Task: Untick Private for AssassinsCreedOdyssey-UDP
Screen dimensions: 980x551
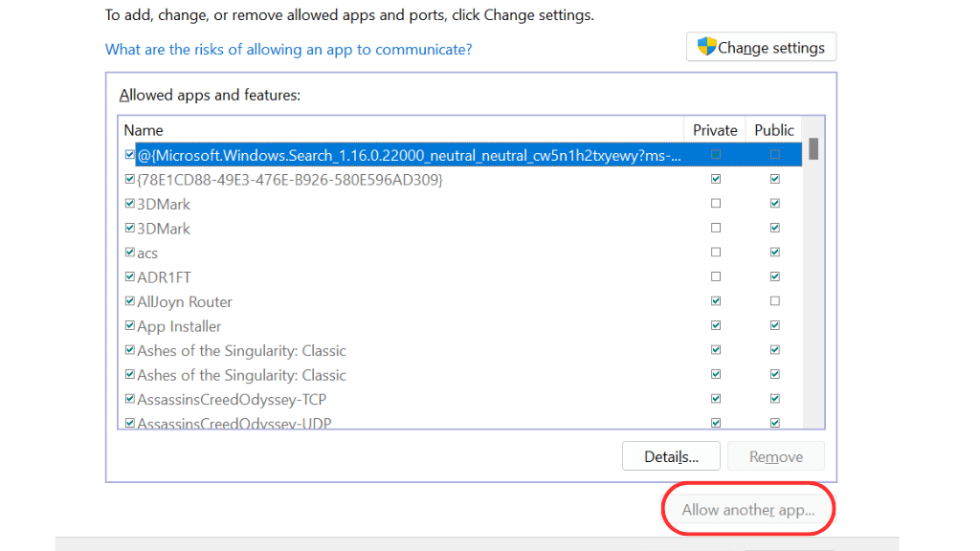Action: click(716, 423)
